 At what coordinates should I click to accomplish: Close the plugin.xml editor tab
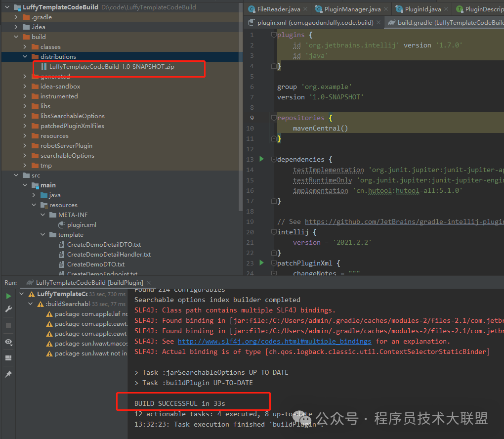(x=378, y=23)
